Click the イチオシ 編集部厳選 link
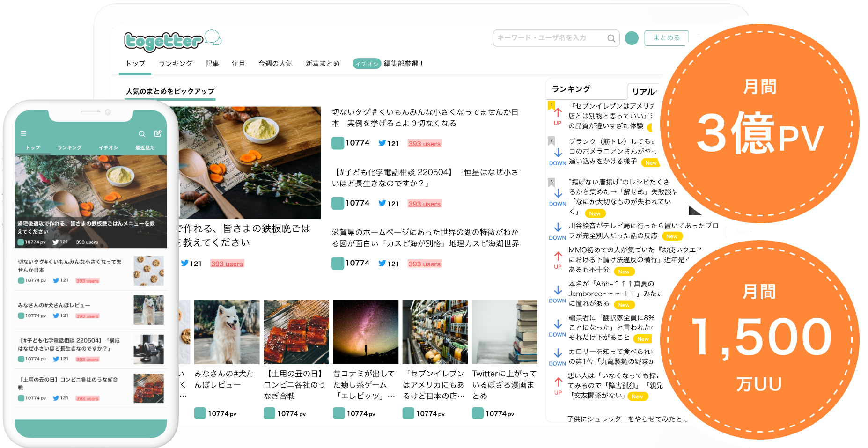868x448 pixels. pyautogui.click(x=388, y=64)
